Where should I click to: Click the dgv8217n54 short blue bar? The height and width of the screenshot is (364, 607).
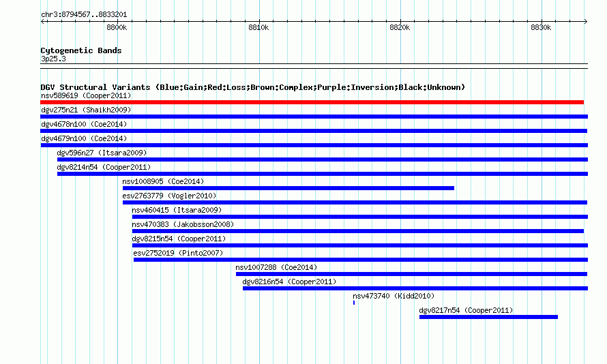click(x=488, y=317)
